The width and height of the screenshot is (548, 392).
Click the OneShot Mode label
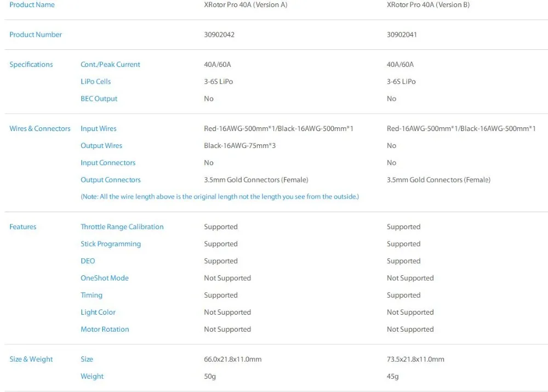tap(105, 278)
